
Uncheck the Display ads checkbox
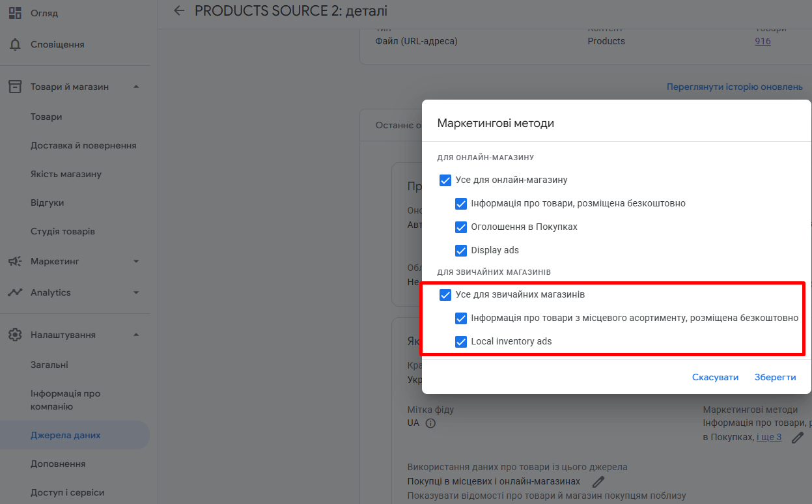point(461,250)
